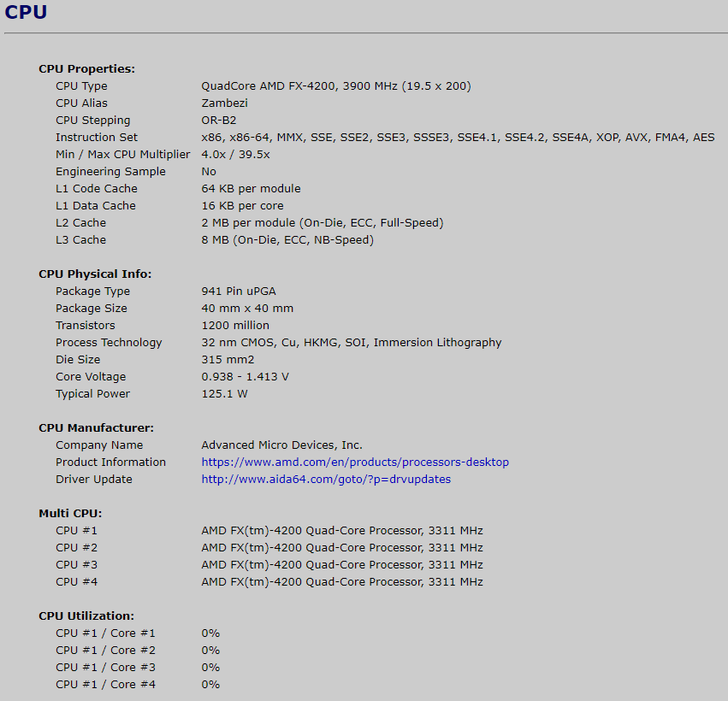Click the x86, x86-64, MMX instruction list
The width and height of the screenshot is (728, 701).
(x=458, y=138)
